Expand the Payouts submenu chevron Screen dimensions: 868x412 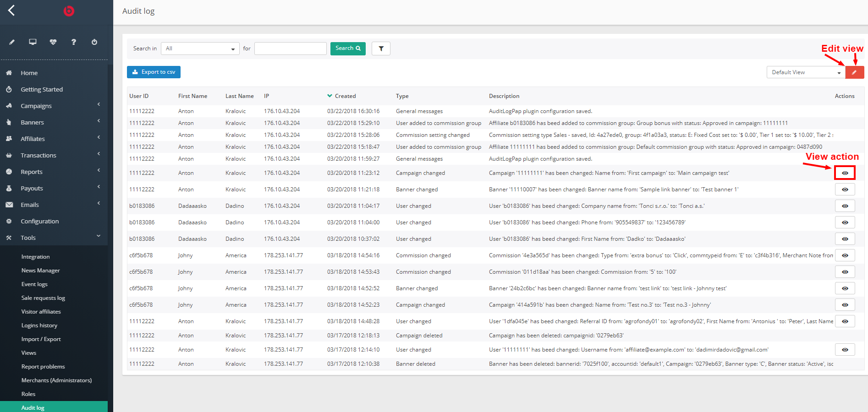tap(99, 187)
